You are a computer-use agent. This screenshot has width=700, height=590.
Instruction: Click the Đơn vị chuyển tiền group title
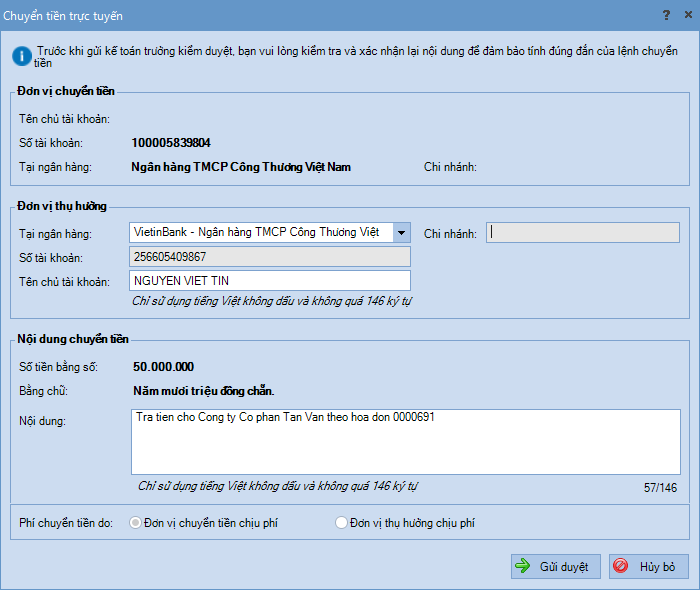(66, 91)
